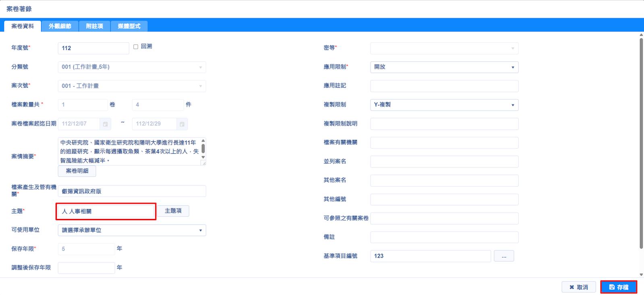Open the 媒體型式 tab
644x295 pixels.
[129, 26]
